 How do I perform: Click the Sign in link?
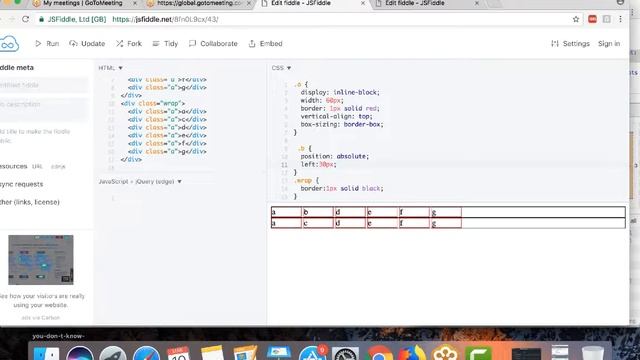[x=609, y=44]
